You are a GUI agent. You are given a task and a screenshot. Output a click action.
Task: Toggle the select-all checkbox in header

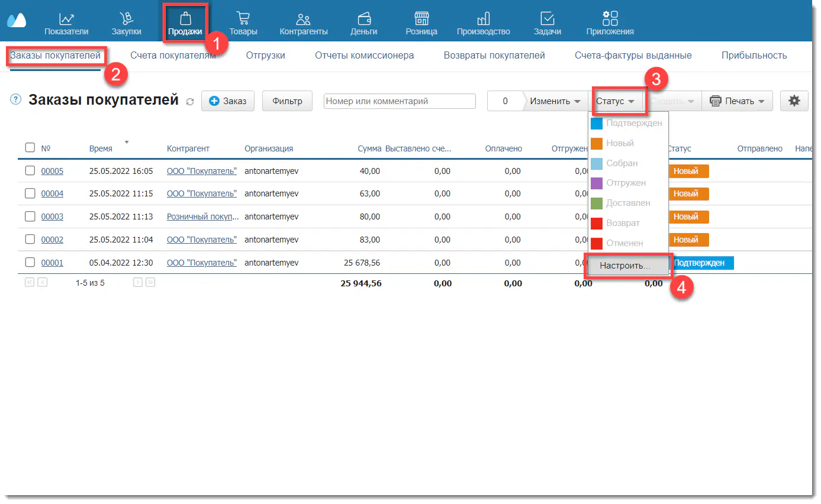pyautogui.click(x=30, y=148)
